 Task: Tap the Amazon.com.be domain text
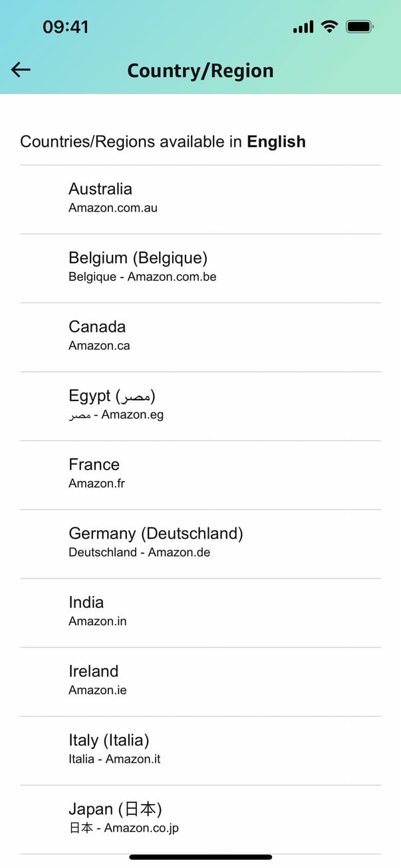click(172, 277)
